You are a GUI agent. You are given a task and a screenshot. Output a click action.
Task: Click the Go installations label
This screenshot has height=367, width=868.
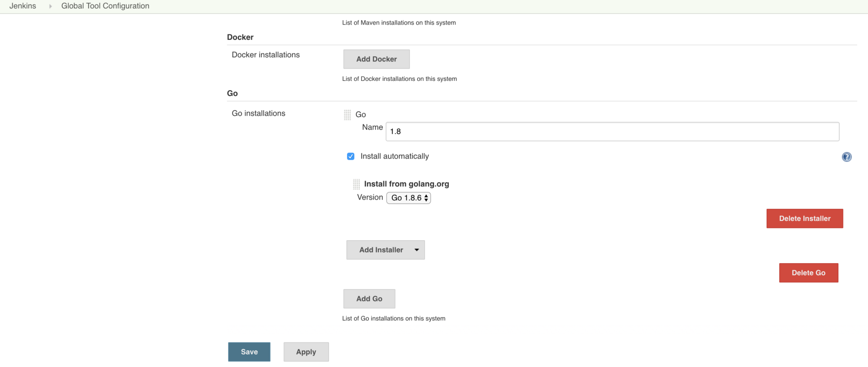(x=259, y=113)
